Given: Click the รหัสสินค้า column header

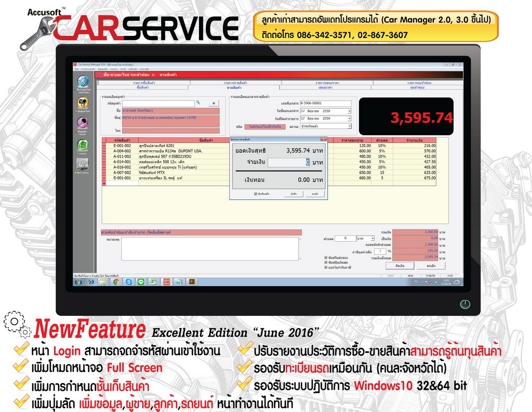Looking at the screenshot, I should (122, 140).
